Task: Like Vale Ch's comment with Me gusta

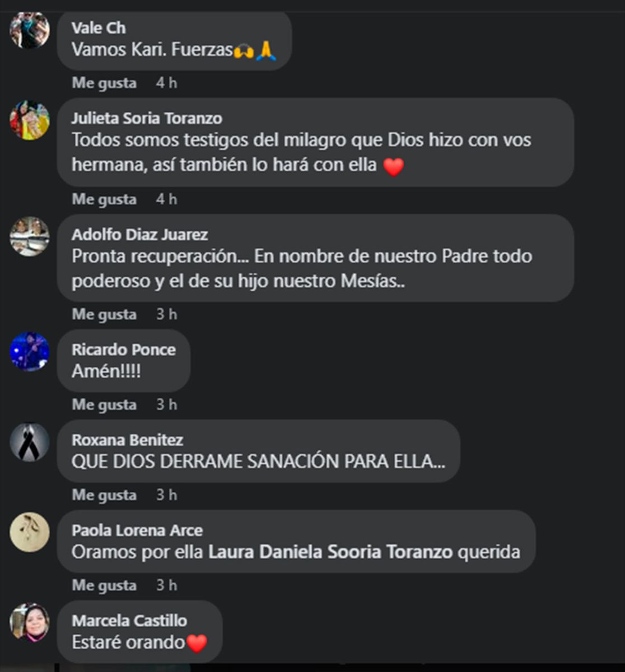Action: (x=104, y=83)
